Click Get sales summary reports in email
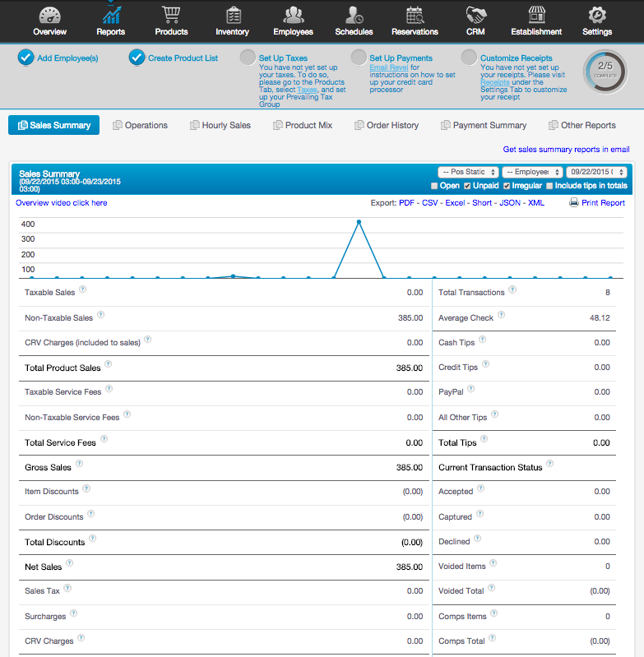The image size is (644, 657). click(x=566, y=149)
